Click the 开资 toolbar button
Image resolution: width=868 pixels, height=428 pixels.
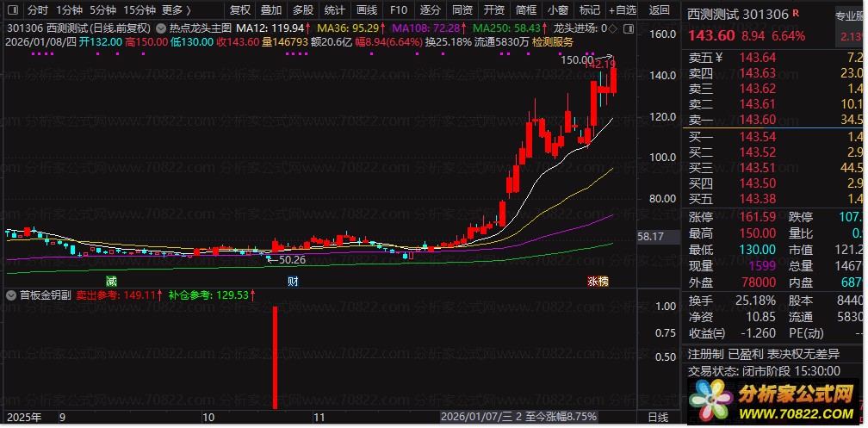coord(493,10)
